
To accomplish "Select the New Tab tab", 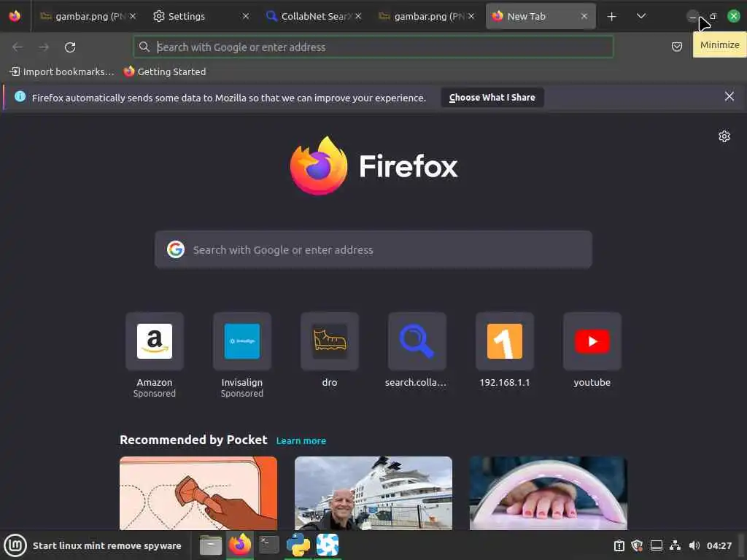I will pos(541,16).
